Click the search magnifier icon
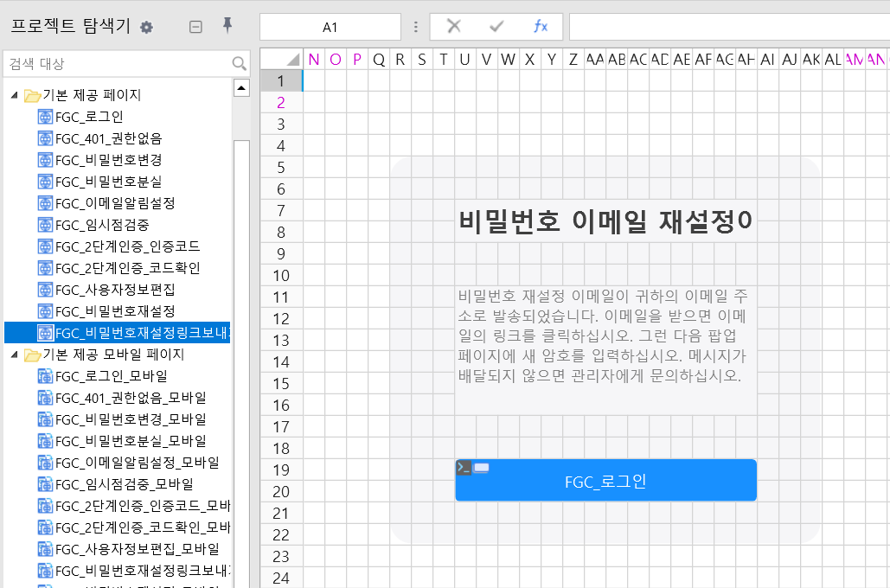This screenshot has height=588, width=890. [239, 63]
